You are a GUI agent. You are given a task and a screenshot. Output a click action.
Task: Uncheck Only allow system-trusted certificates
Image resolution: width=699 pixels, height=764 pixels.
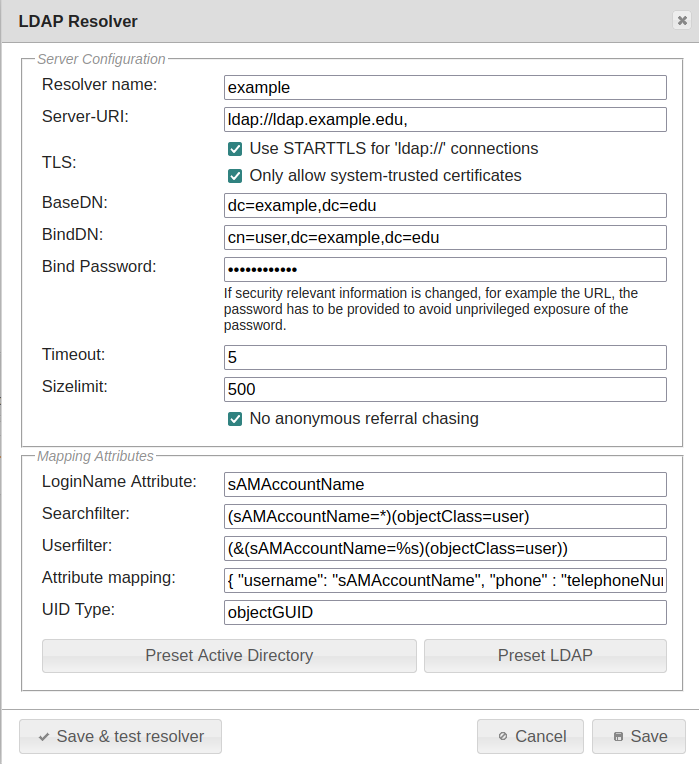point(235,176)
